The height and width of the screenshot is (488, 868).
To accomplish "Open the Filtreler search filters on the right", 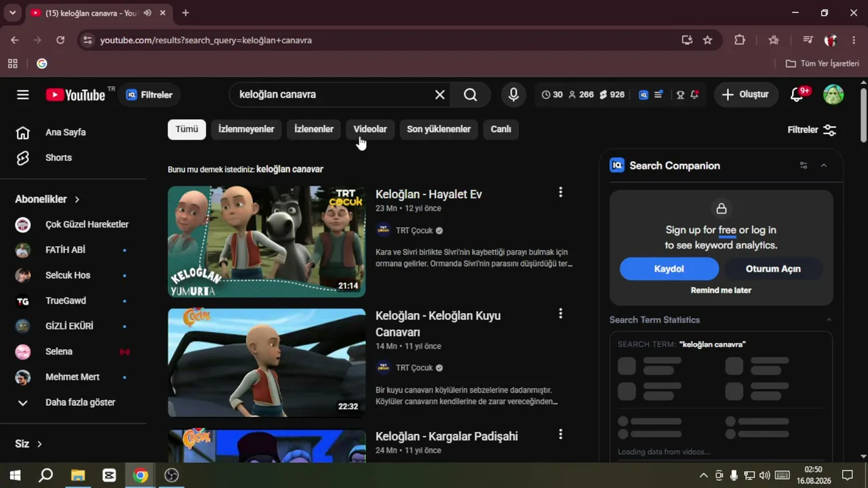I will 812,129.
